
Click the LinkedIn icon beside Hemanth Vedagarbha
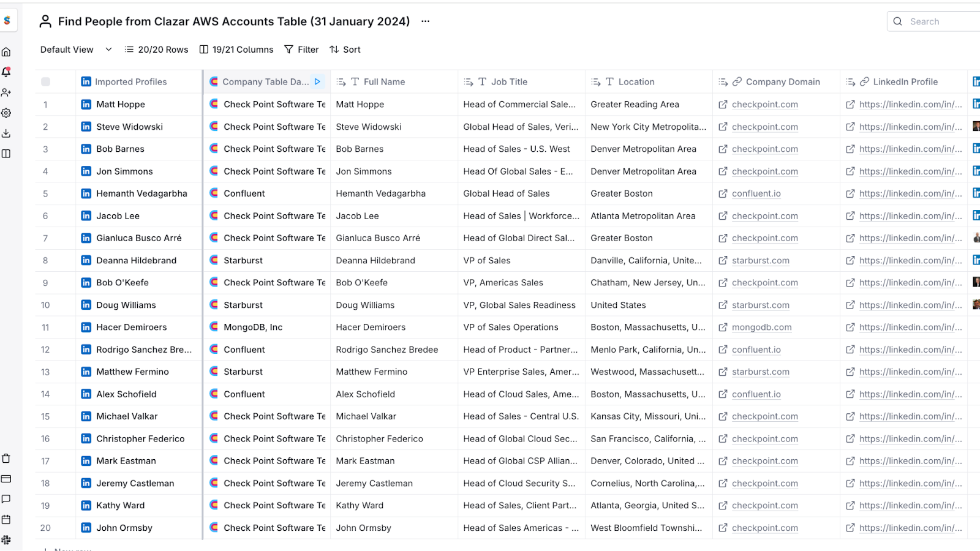pyautogui.click(x=86, y=193)
